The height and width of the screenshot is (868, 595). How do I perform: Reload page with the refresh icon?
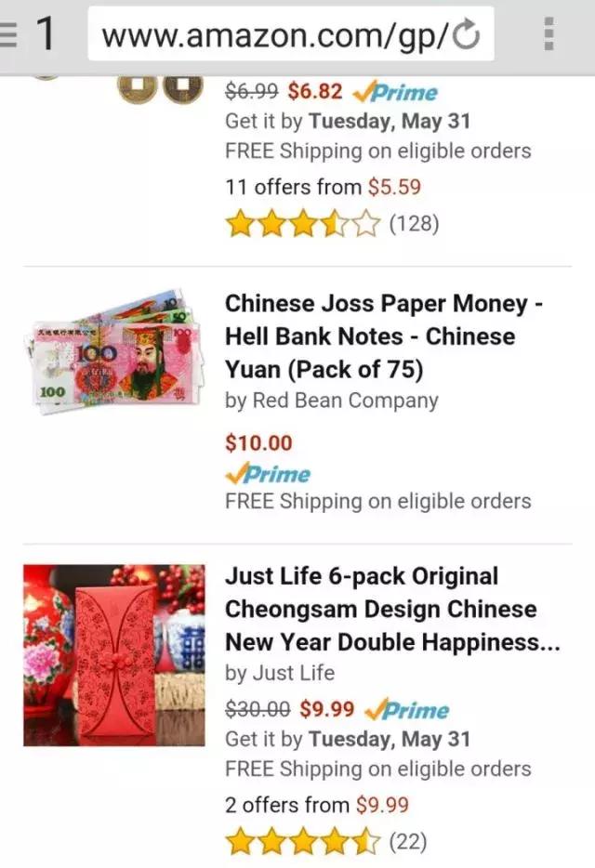467,34
